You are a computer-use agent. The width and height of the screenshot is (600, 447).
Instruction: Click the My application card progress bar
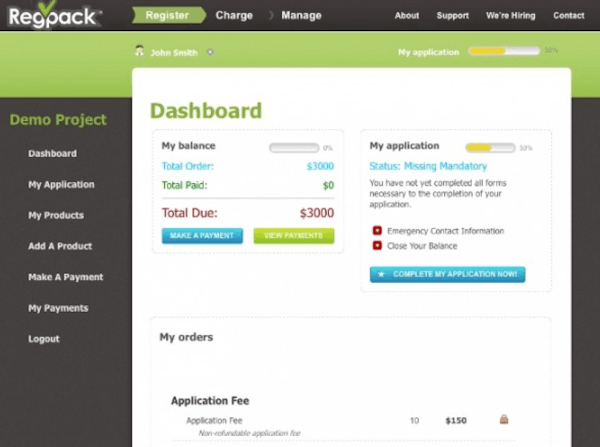coord(490,147)
